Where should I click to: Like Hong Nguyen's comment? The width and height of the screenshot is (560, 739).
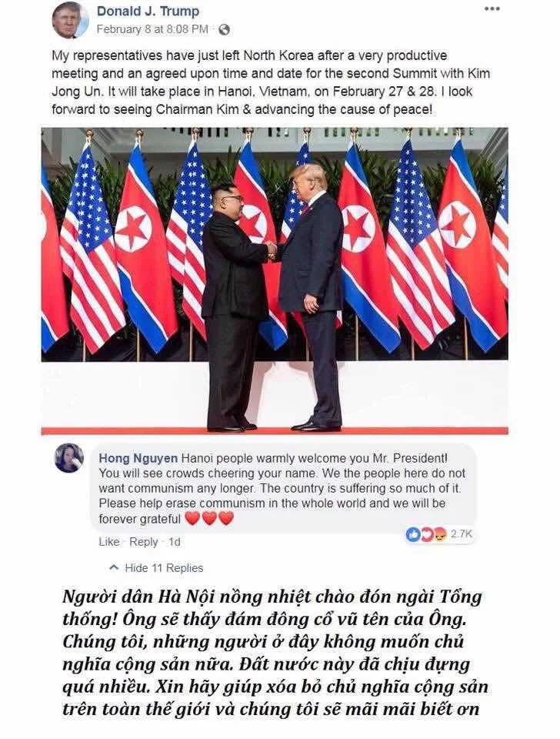(108, 542)
